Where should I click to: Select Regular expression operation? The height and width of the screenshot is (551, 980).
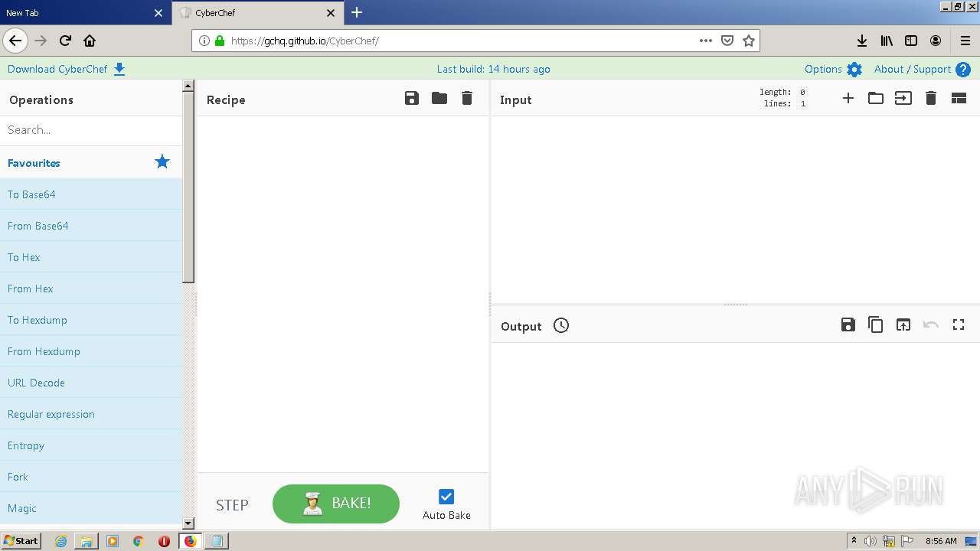91,414
